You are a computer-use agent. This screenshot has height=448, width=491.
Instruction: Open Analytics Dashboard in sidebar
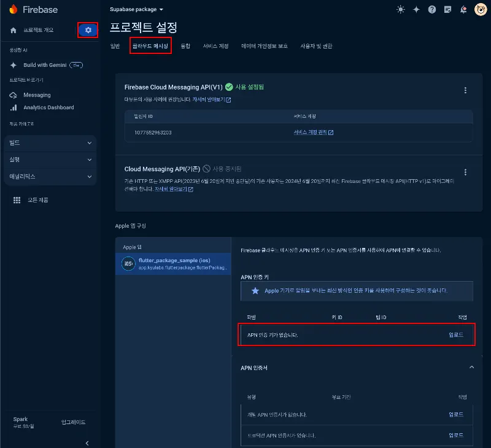tap(48, 107)
